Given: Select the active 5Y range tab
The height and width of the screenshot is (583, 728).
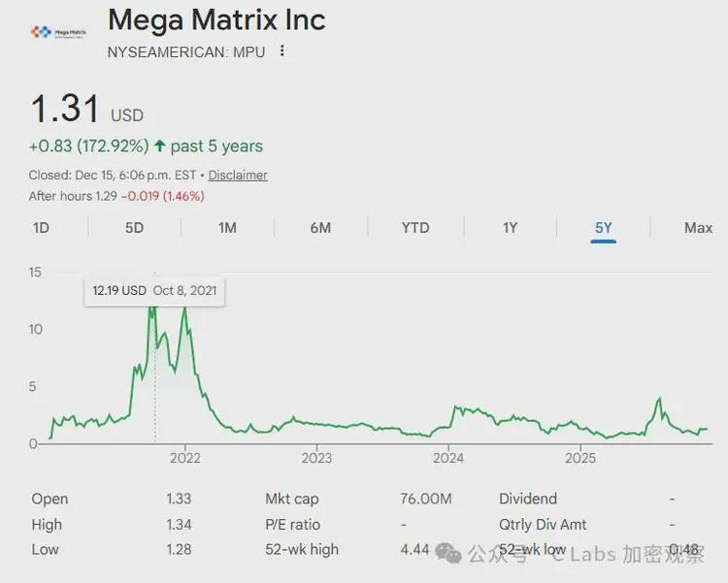Looking at the screenshot, I should point(604,228).
